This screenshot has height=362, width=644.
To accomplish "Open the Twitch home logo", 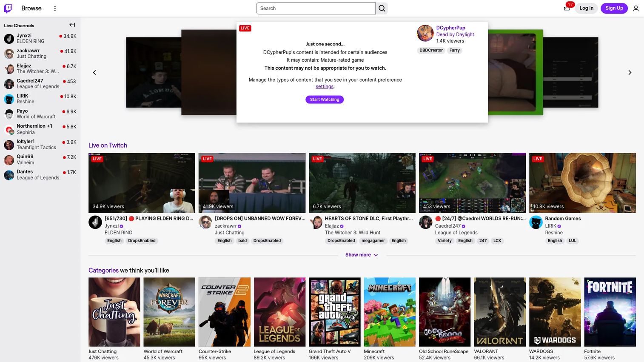I will (x=8, y=8).
